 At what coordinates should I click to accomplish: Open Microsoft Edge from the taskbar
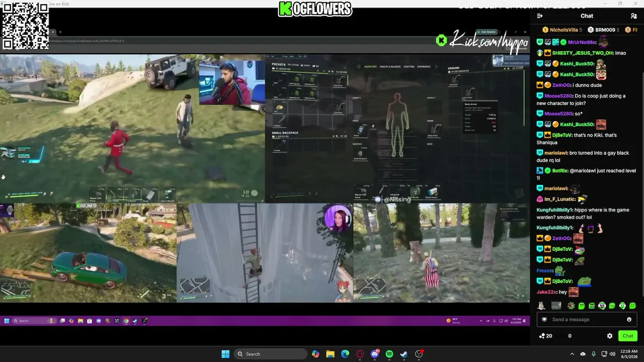[x=345, y=354]
